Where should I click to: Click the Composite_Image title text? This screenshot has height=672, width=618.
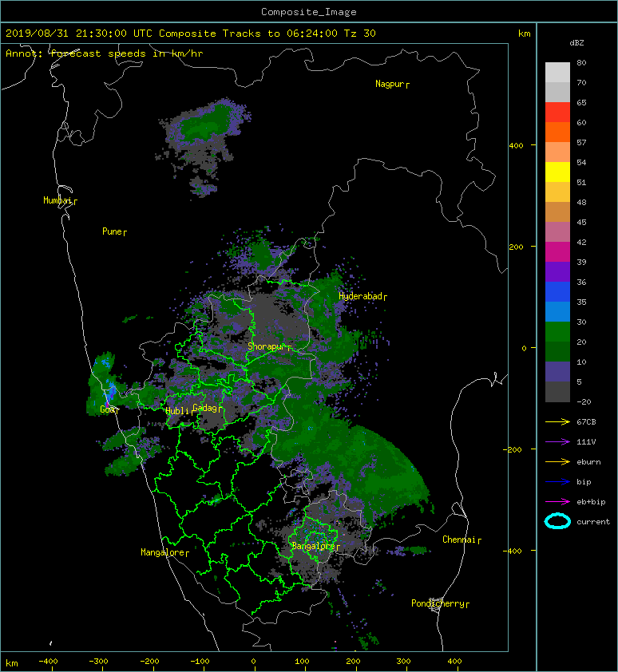[x=309, y=12]
